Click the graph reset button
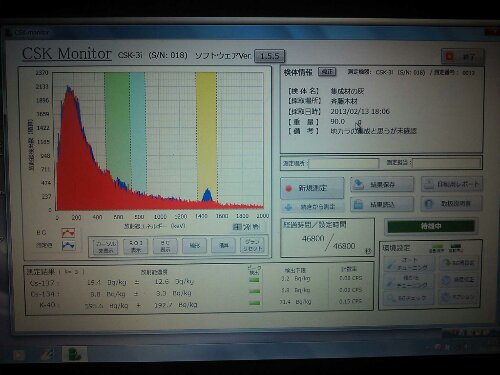 coord(253,245)
